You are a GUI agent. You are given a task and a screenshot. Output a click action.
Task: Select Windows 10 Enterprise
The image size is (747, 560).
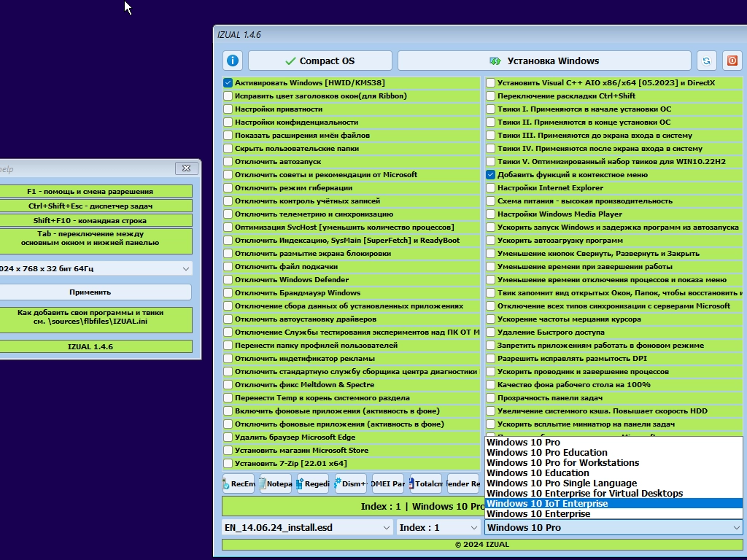(x=614, y=514)
